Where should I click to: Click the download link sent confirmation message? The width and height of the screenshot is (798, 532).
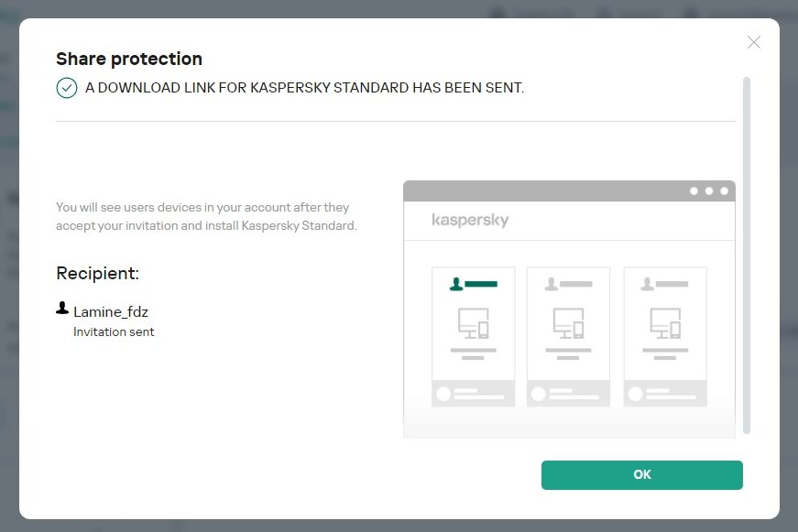(x=304, y=88)
